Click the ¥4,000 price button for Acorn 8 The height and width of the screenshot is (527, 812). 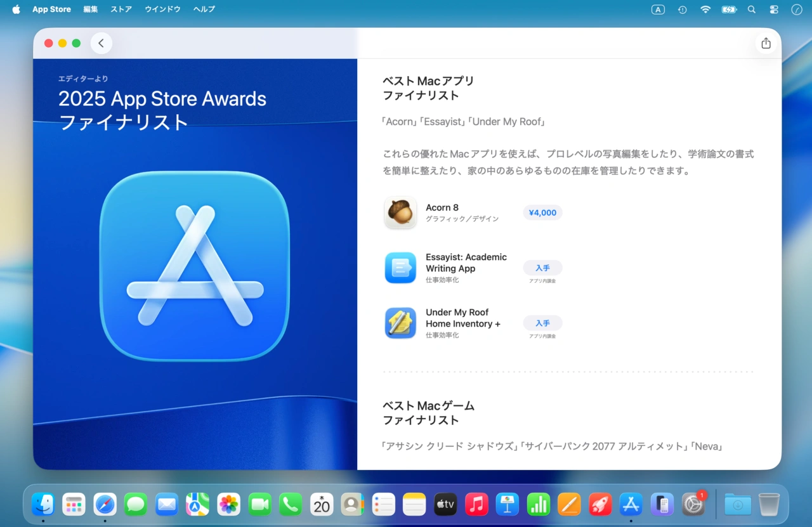click(x=542, y=212)
